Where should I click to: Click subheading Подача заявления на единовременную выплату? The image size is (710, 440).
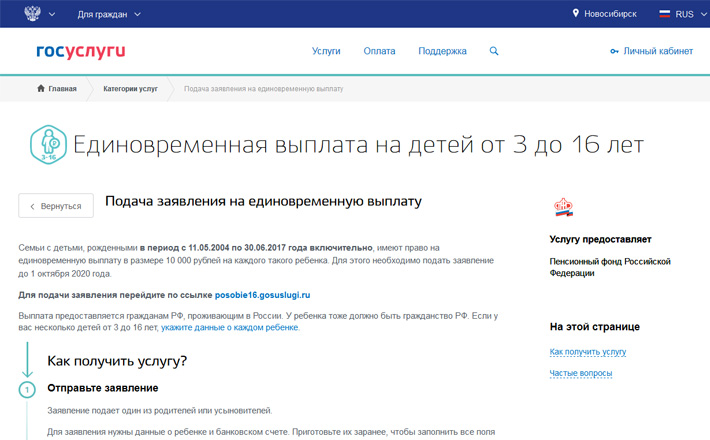263,201
